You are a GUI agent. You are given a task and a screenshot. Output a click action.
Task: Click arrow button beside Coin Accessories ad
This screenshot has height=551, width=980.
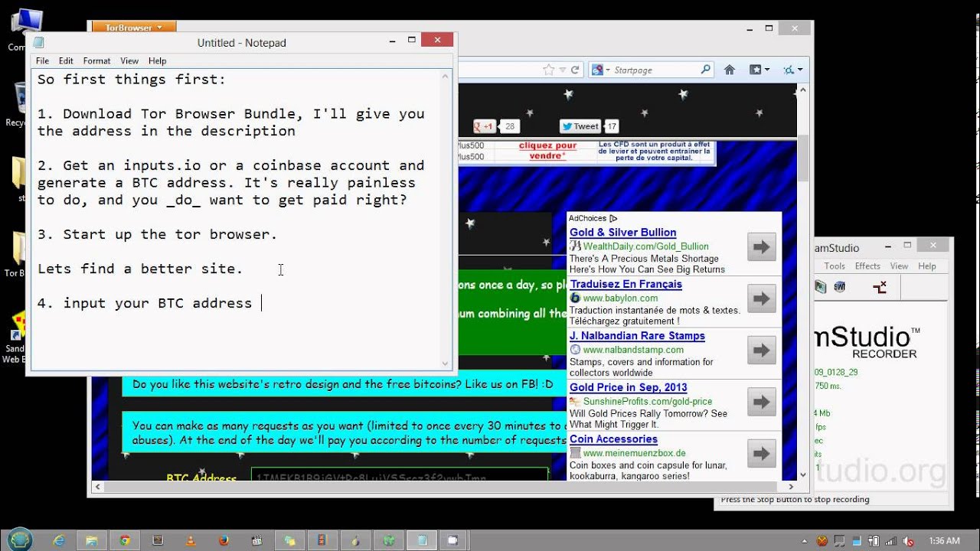(762, 454)
